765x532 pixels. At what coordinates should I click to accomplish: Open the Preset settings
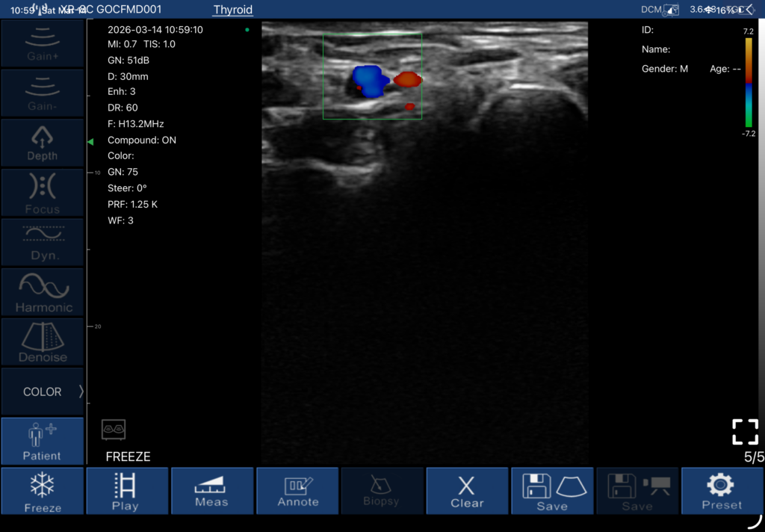click(722, 491)
